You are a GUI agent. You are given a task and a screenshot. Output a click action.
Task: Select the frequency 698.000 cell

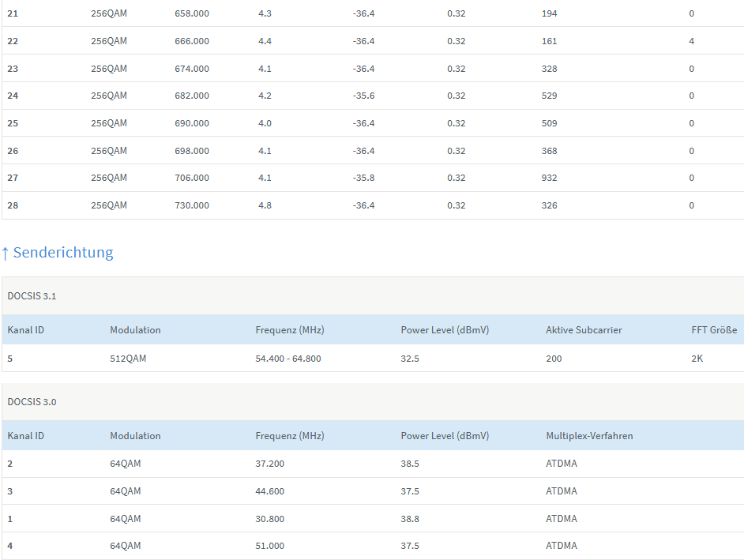click(192, 151)
